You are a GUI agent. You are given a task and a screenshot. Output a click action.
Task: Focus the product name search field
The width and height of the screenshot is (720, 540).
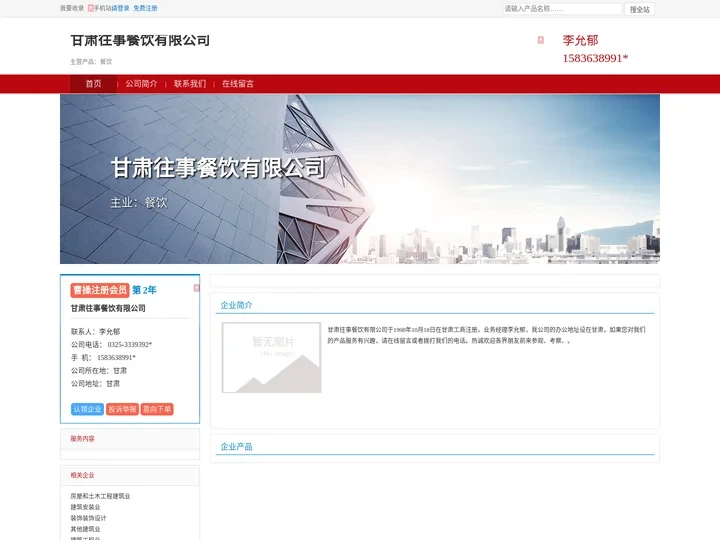coord(562,9)
